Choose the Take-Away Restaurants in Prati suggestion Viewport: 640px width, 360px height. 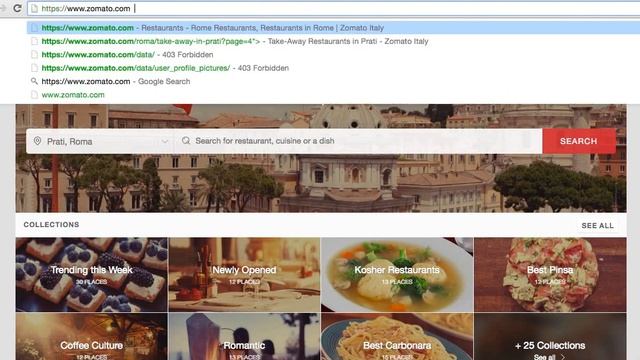pyautogui.click(x=235, y=41)
